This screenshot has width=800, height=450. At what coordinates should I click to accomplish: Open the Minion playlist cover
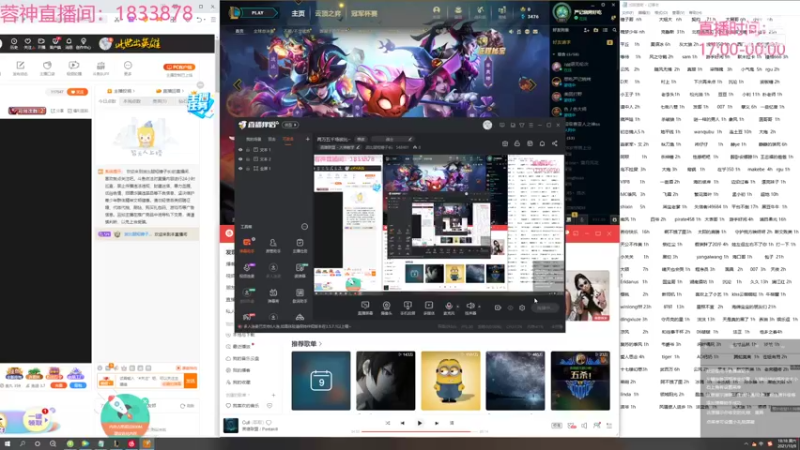pyautogui.click(x=451, y=381)
